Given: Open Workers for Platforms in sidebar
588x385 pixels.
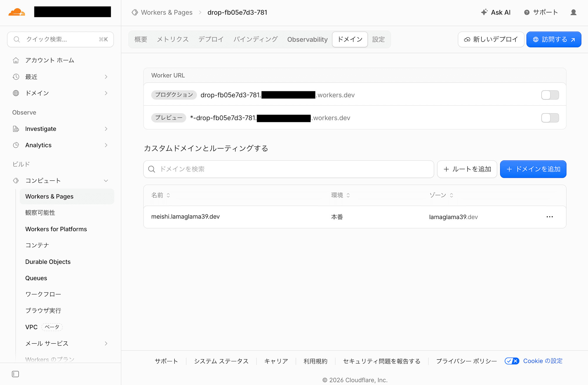Looking at the screenshot, I should (x=56, y=229).
